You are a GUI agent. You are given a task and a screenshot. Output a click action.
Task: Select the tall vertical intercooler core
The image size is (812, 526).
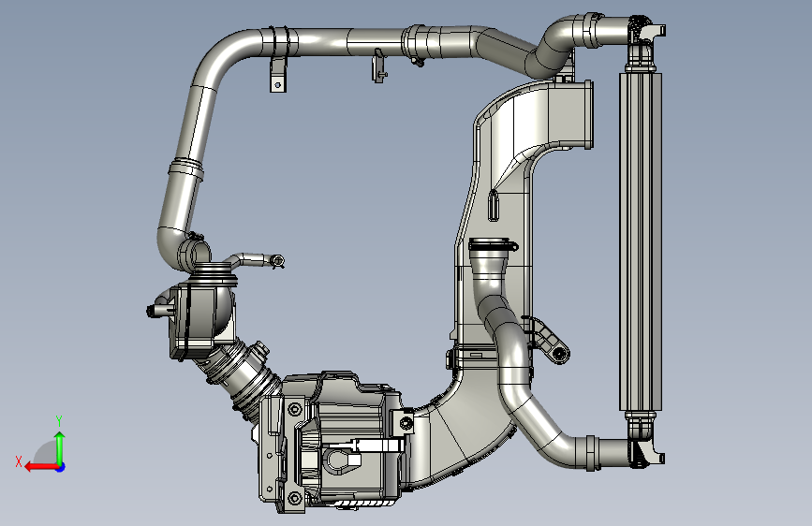point(641,242)
